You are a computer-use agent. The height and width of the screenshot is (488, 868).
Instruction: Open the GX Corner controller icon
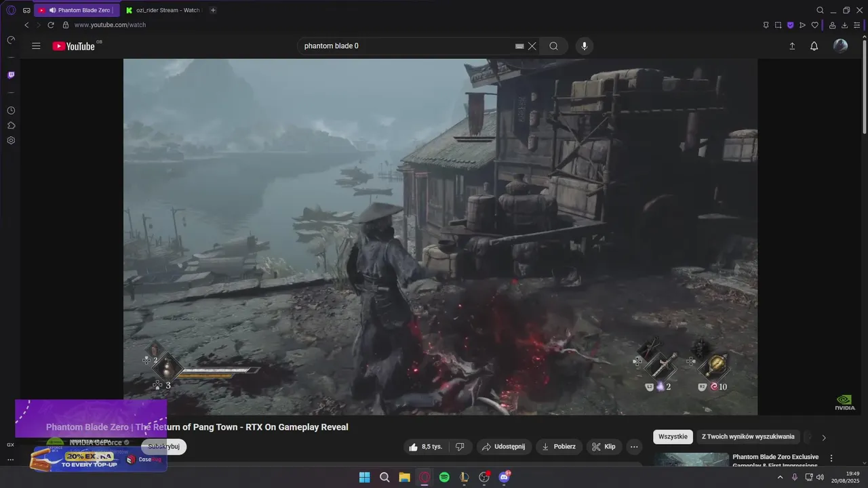(26, 10)
